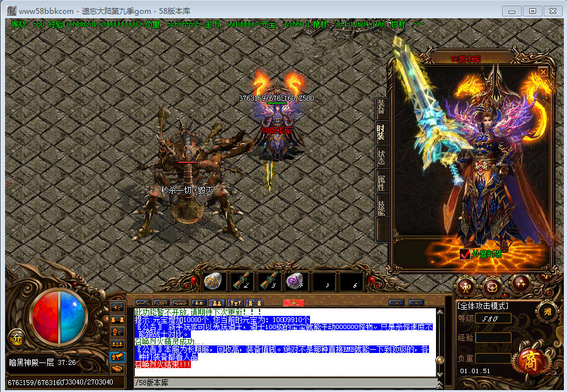The image size is (567, 392).
Task: Click the red plus button above chat
Action: pyautogui.click(x=294, y=303)
